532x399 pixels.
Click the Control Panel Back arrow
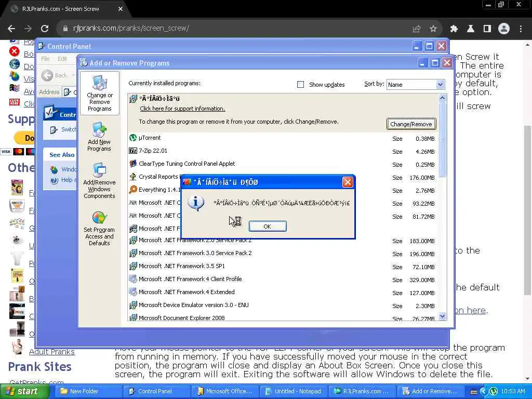click(47, 75)
